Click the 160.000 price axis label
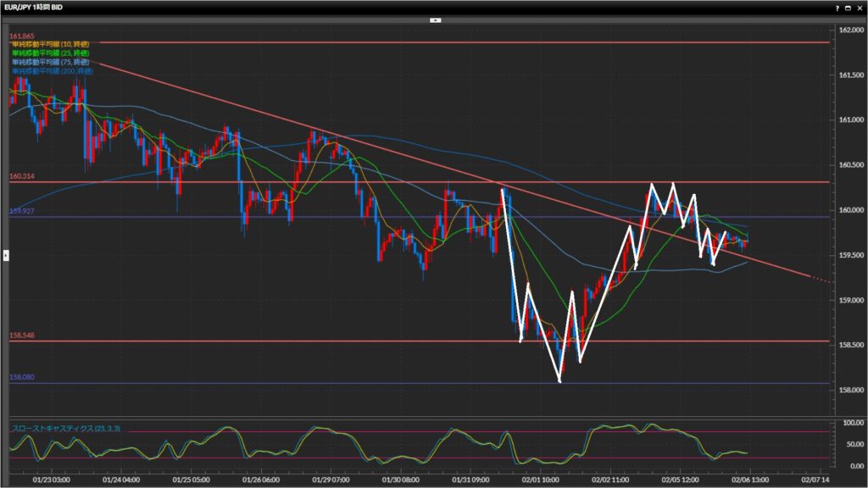The width and height of the screenshot is (868, 488). point(849,210)
